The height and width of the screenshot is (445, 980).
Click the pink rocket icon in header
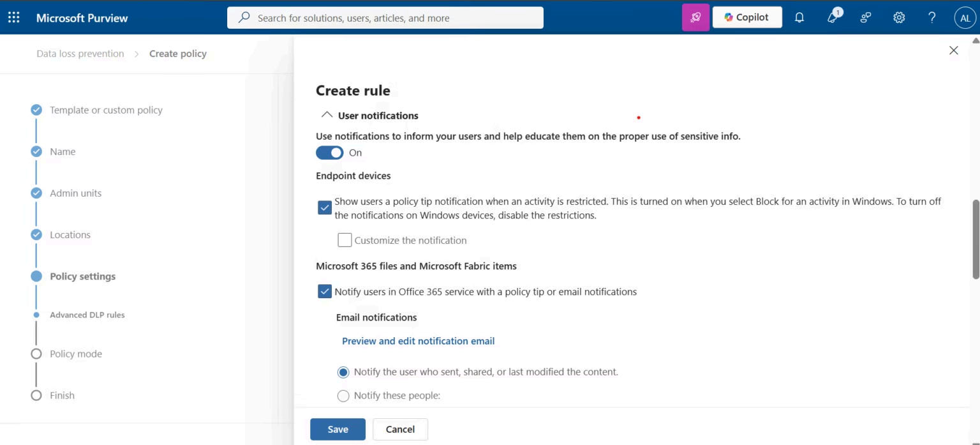695,18
